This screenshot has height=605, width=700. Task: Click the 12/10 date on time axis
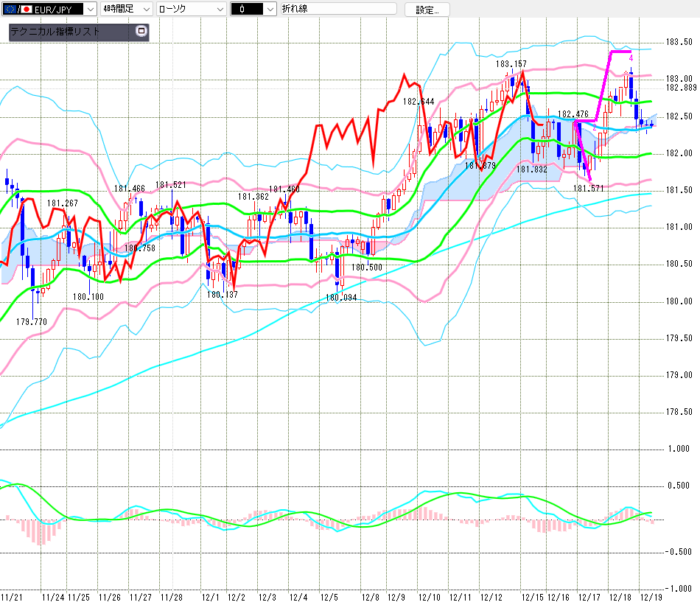429,597
